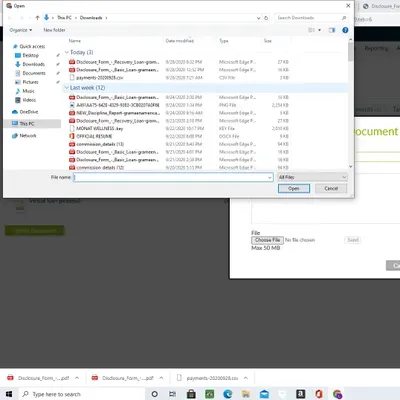The height and width of the screenshot is (400, 400).
Task: Open the Organize menu
Action: coord(21,30)
